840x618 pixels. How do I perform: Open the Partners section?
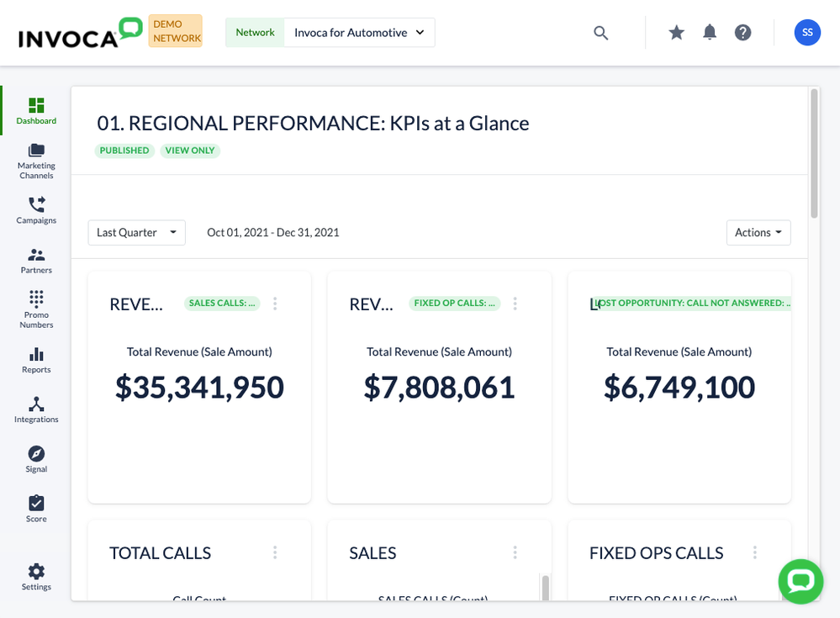(x=36, y=261)
